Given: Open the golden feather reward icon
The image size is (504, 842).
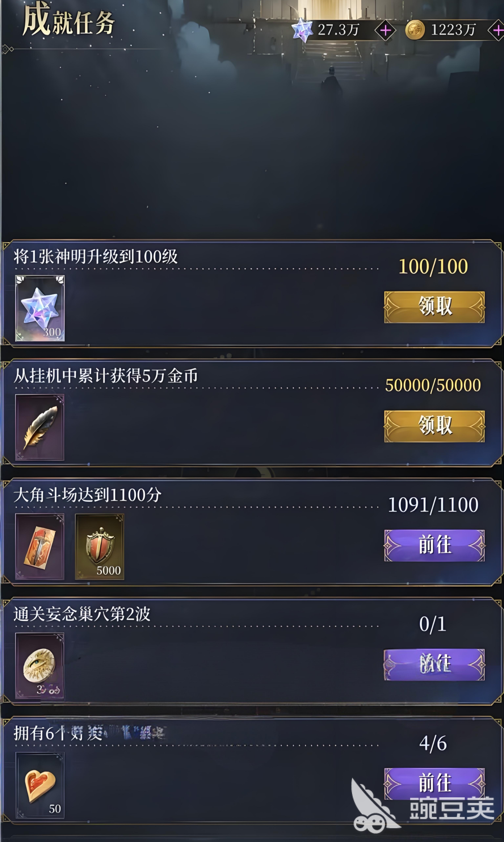Looking at the screenshot, I should coord(40,427).
